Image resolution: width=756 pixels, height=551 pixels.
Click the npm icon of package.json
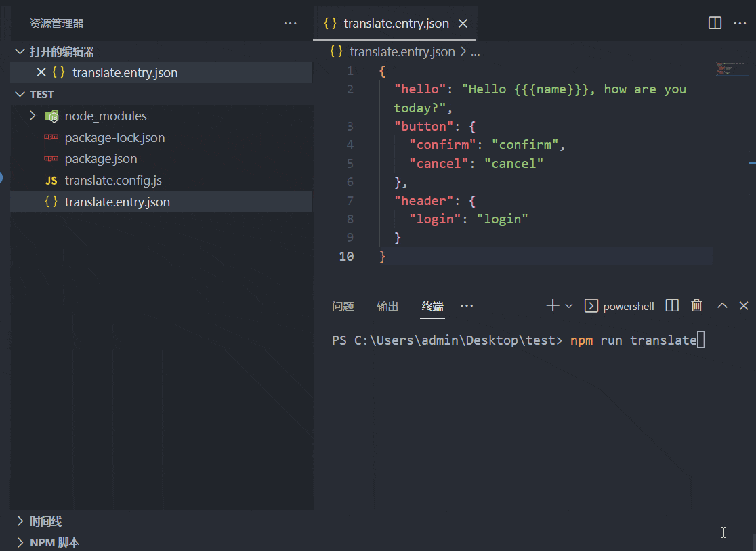coord(51,158)
